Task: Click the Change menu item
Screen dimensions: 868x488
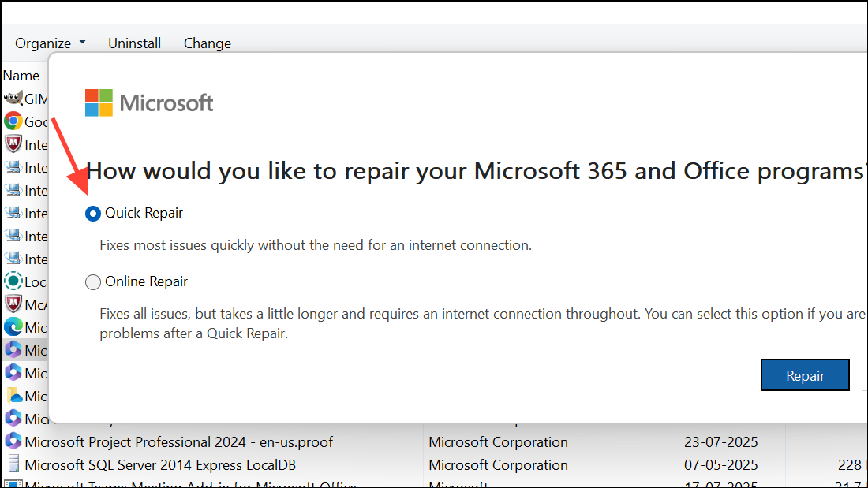Action: click(207, 43)
